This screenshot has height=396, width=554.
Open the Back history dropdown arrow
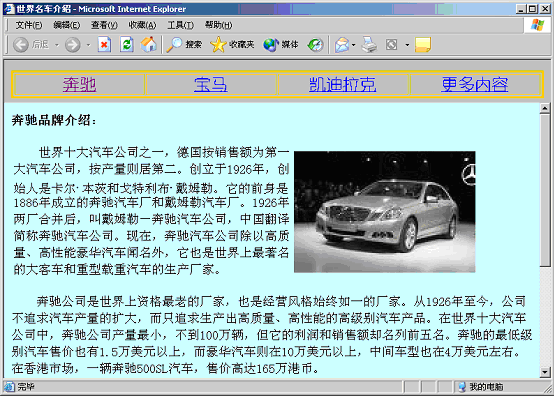[57, 45]
